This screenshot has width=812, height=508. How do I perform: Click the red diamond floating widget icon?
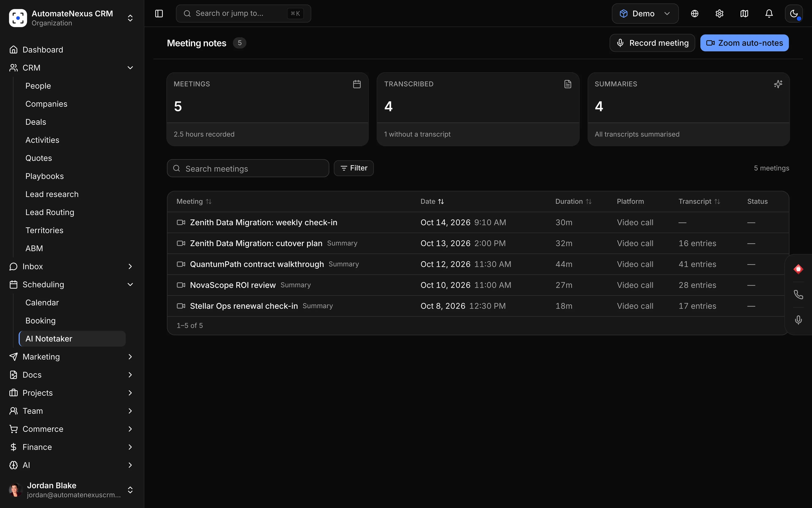pos(798,269)
